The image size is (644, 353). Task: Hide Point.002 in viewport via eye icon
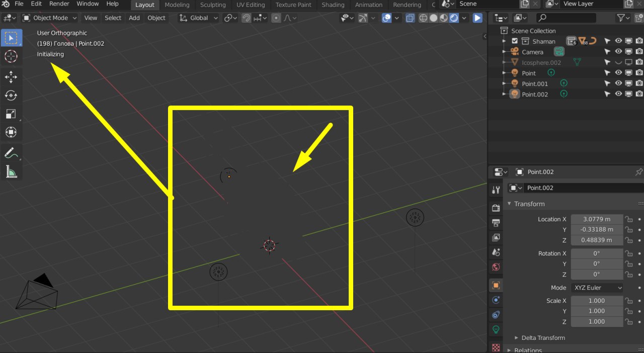point(618,94)
